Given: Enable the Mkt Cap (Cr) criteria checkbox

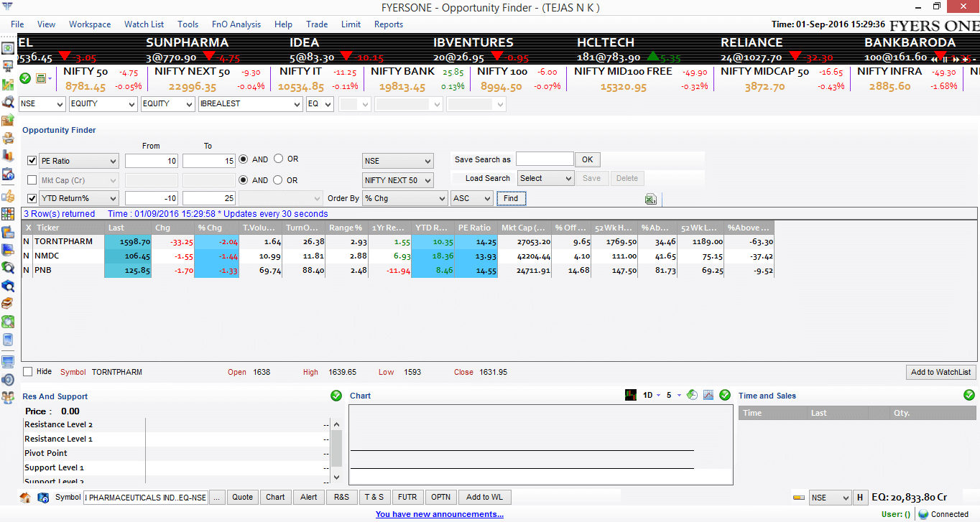Looking at the screenshot, I should click(32, 180).
